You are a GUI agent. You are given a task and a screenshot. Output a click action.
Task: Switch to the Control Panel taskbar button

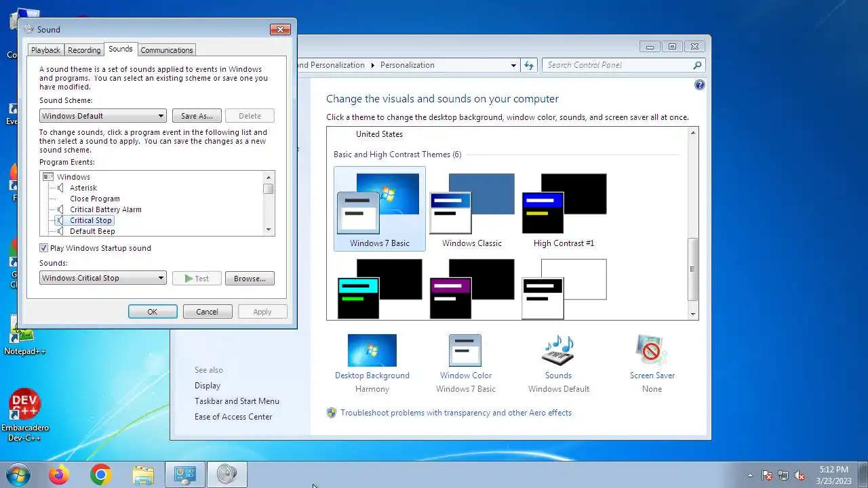point(185,475)
